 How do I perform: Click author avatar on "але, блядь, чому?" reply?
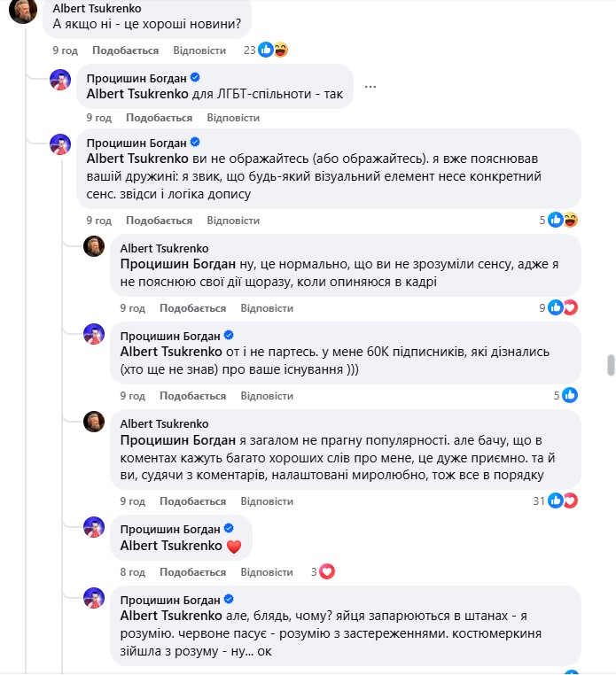[x=95, y=597]
